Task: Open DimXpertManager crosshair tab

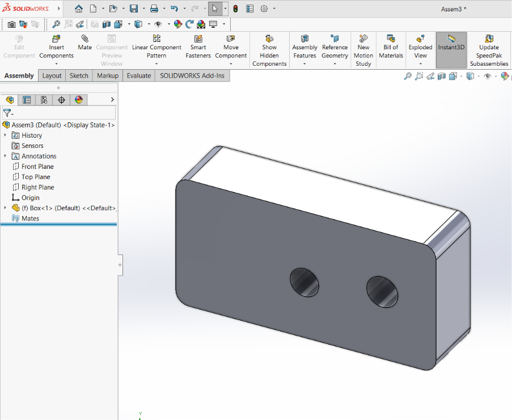Action: (x=61, y=100)
